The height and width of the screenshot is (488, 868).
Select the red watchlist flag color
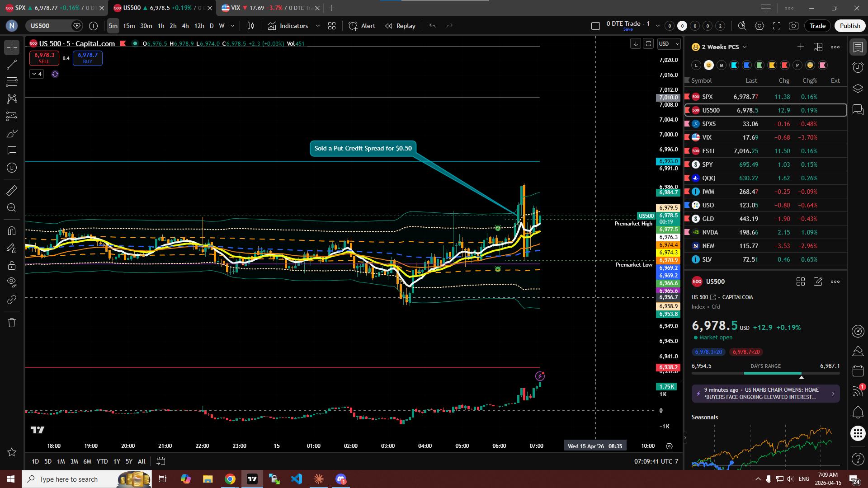point(785,65)
